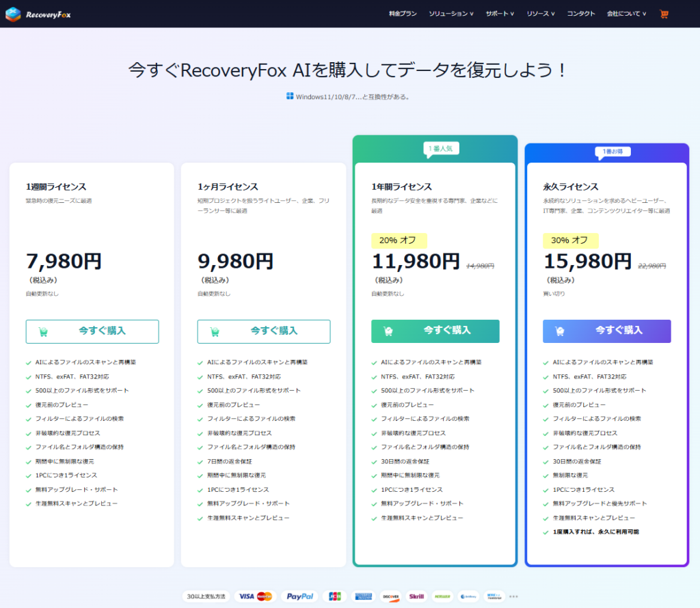
Task: Click the Windows logo icon beside compatibility text
Action: (x=290, y=96)
